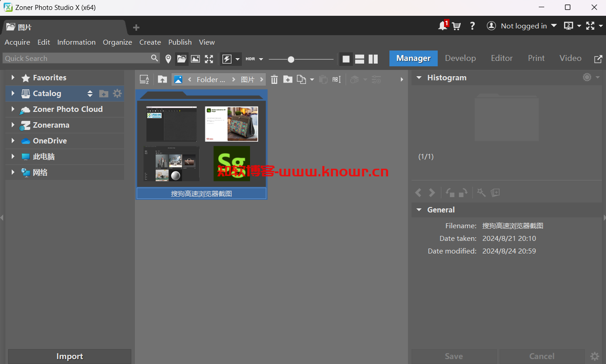Click the rename (AB) icon
The height and width of the screenshot is (364, 606).
click(337, 79)
